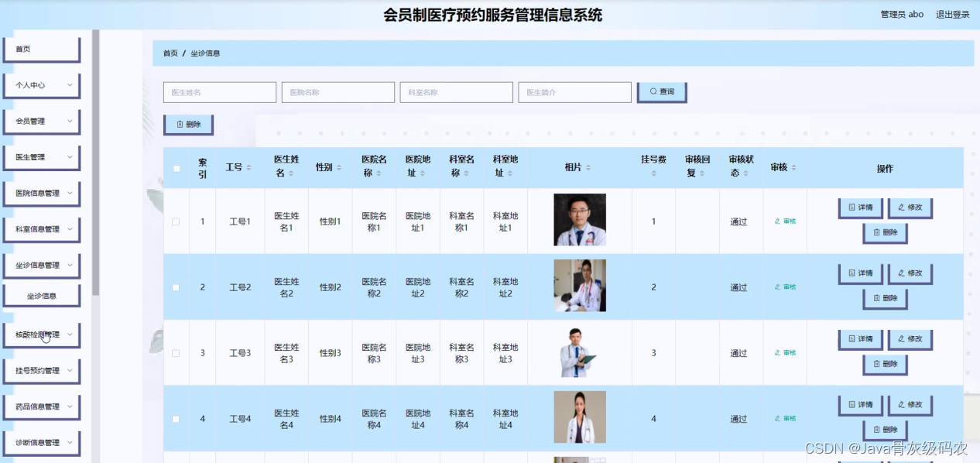
Task: Open 详情 for row 工号4
Action: coord(860,406)
